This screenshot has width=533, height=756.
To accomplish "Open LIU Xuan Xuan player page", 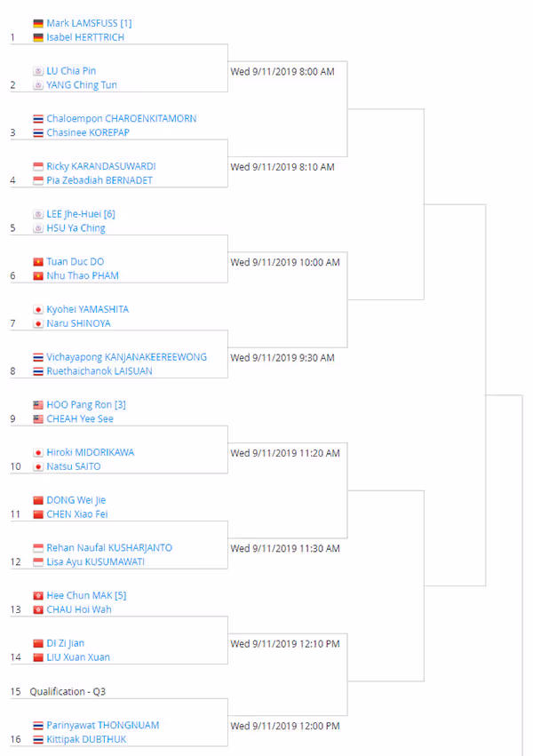I will [x=78, y=657].
